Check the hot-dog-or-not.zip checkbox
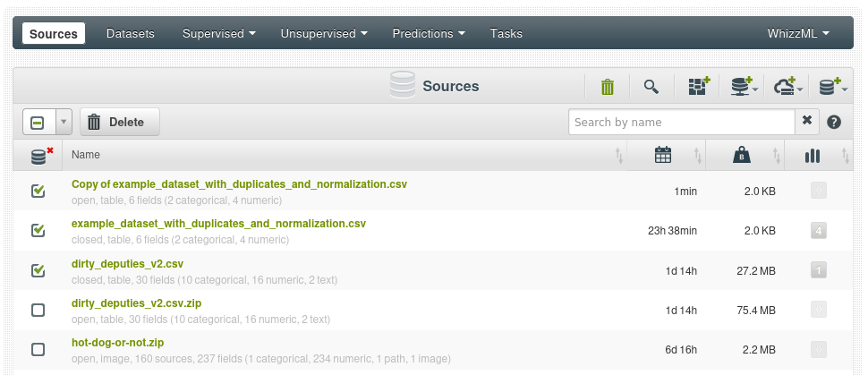Screen dimensions: 868x375 click(x=38, y=349)
